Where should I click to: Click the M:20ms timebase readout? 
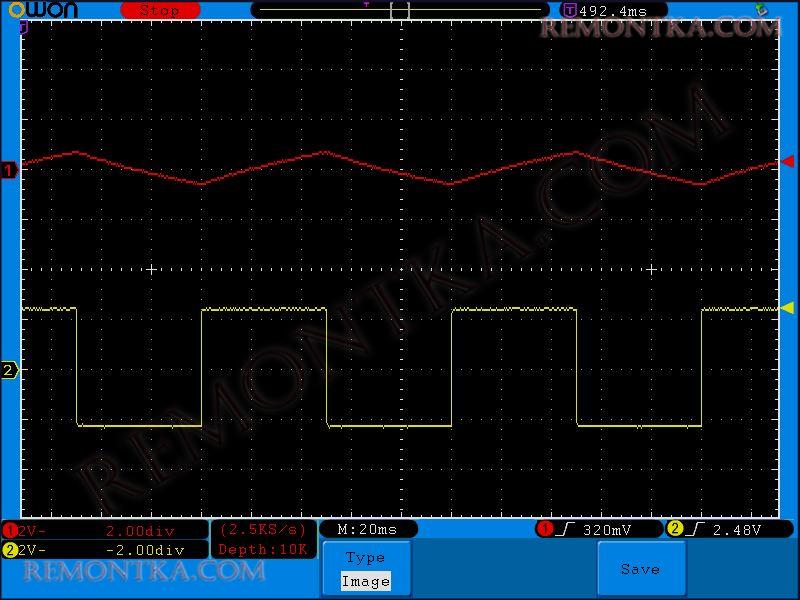click(367, 529)
